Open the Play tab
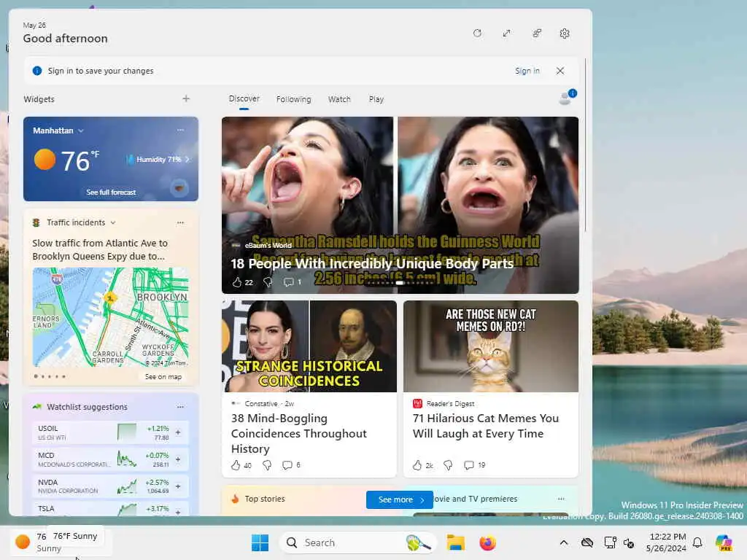 [x=376, y=99]
